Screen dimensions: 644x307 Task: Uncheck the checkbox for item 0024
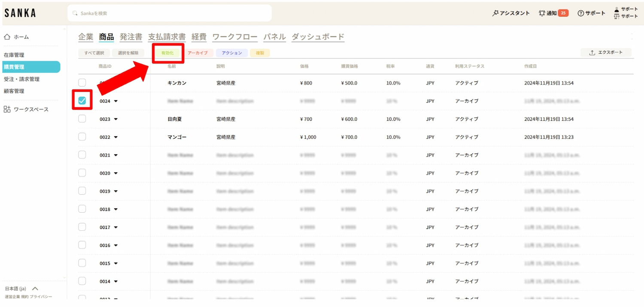[82, 101]
